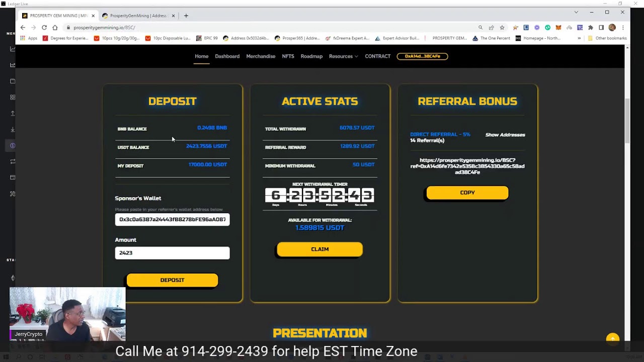Image resolution: width=644 pixels, height=362 pixels.
Task: Open Homepage - North... bookmark
Action: (x=537, y=38)
